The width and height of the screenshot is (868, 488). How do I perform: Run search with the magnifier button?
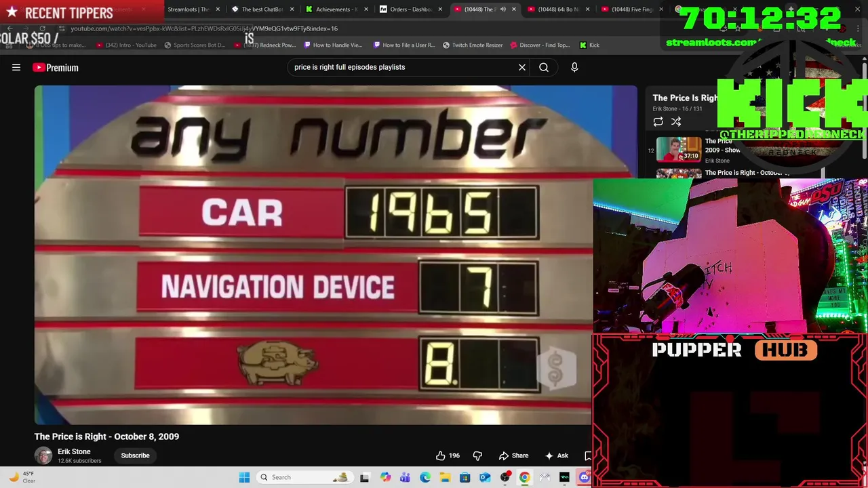(544, 67)
